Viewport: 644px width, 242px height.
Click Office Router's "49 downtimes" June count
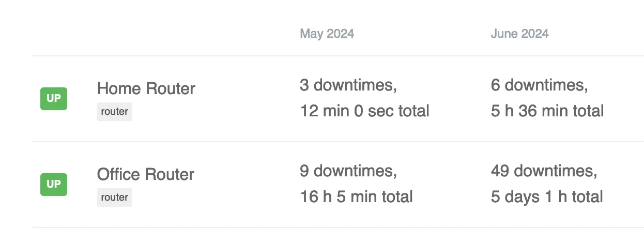(544, 171)
